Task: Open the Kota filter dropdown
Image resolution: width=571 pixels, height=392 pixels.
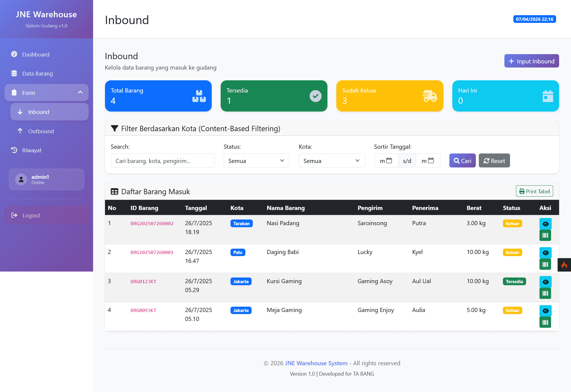Action: click(332, 161)
